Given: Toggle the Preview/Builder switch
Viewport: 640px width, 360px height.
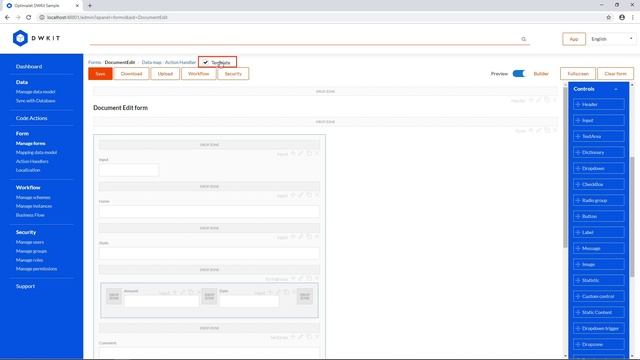Looking at the screenshot, I should 519,73.
